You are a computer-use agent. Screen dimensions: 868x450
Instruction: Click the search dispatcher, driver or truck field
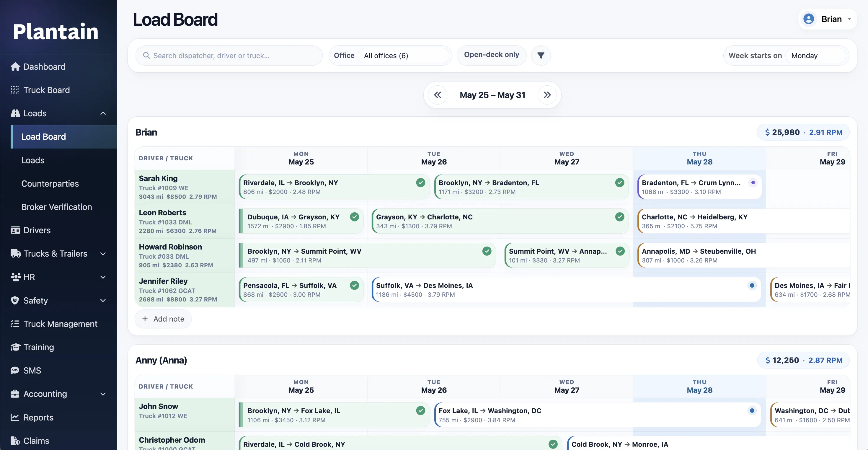point(229,56)
